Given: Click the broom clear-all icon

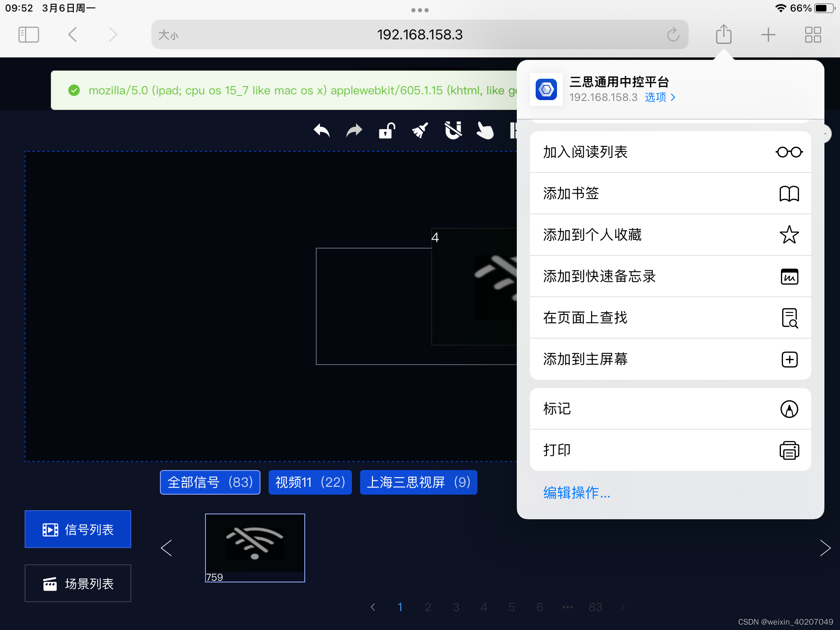Looking at the screenshot, I should [420, 131].
